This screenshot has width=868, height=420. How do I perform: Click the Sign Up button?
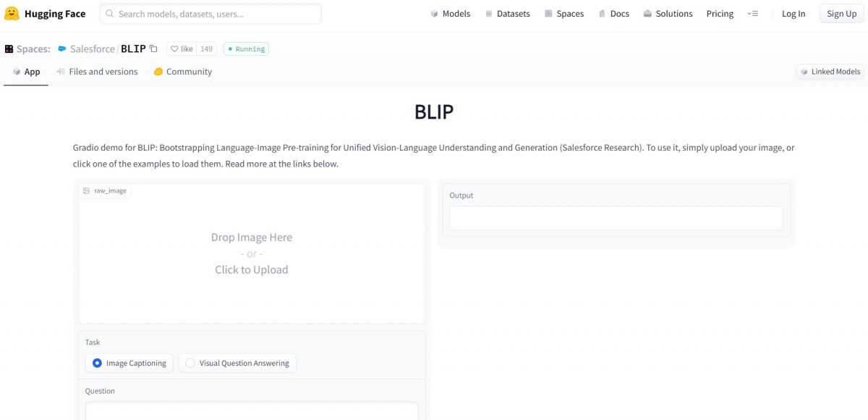tap(841, 13)
